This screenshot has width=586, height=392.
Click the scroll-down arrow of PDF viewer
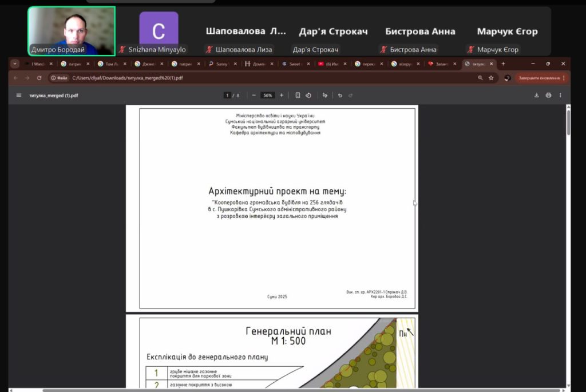tap(568, 385)
